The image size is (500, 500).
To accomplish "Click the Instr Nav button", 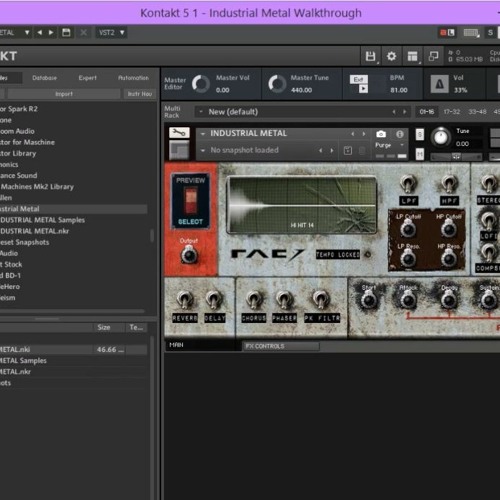I will tap(140, 94).
